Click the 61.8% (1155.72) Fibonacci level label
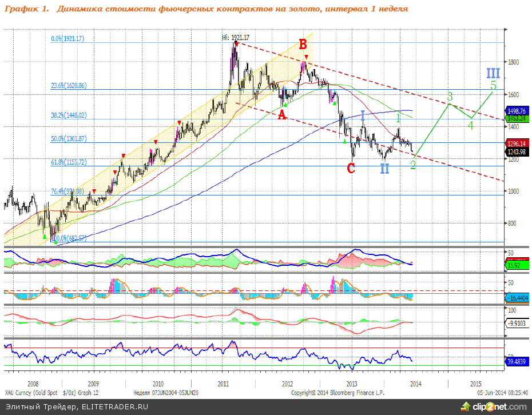Screen dimensions: 532x415 tap(69, 162)
